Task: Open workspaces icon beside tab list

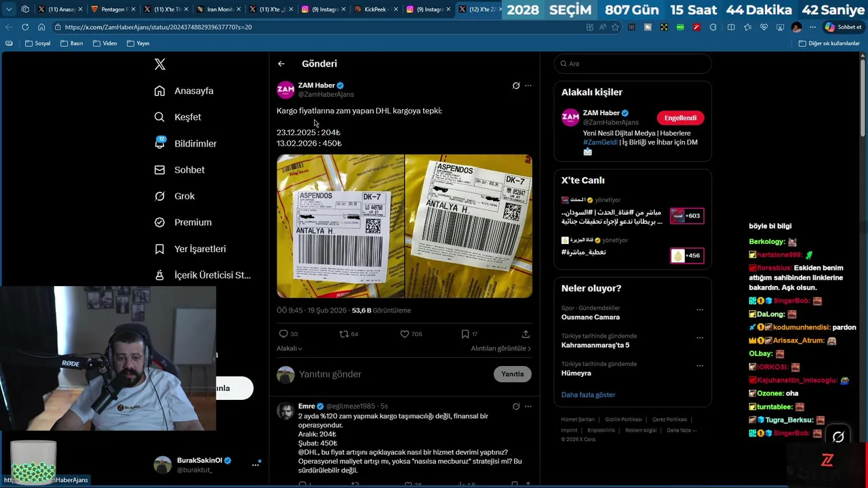Action: click(25, 9)
